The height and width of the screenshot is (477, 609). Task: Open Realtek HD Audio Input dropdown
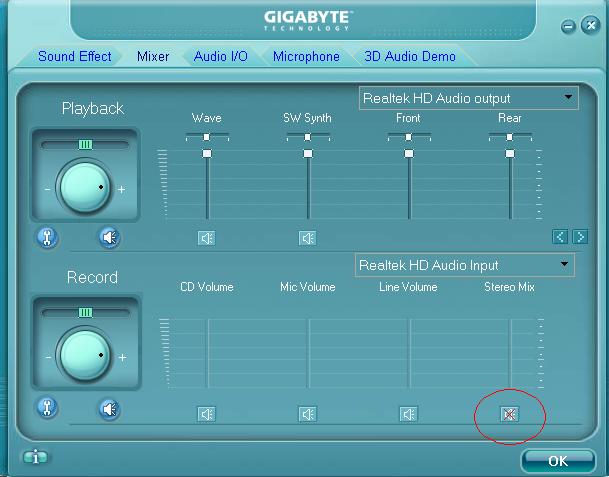(465, 265)
